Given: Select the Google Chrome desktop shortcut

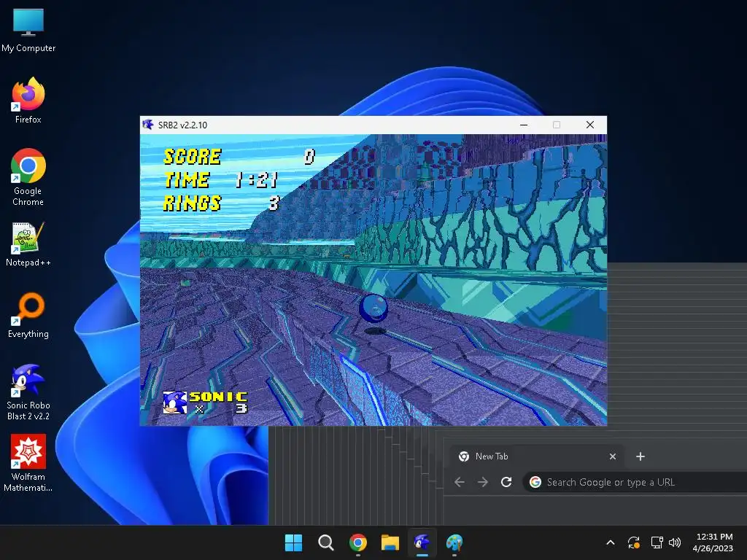Looking at the screenshot, I should [28, 176].
